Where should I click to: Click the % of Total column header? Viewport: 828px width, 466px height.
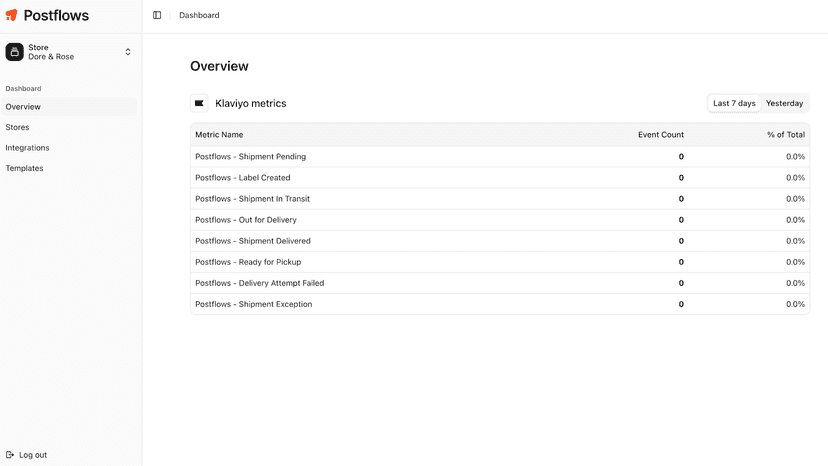click(786, 135)
